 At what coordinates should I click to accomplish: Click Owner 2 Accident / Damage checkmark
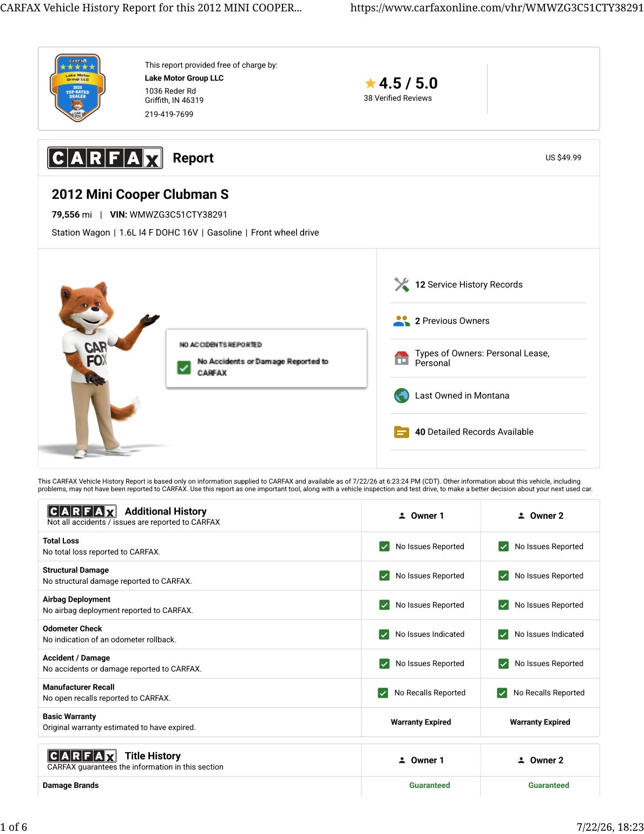(x=503, y=663)
